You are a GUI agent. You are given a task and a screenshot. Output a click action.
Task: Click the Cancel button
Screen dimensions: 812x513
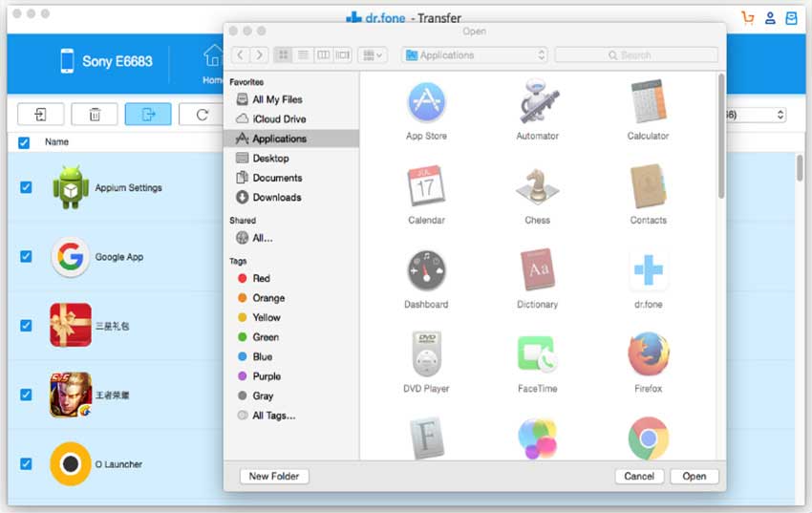639,477
